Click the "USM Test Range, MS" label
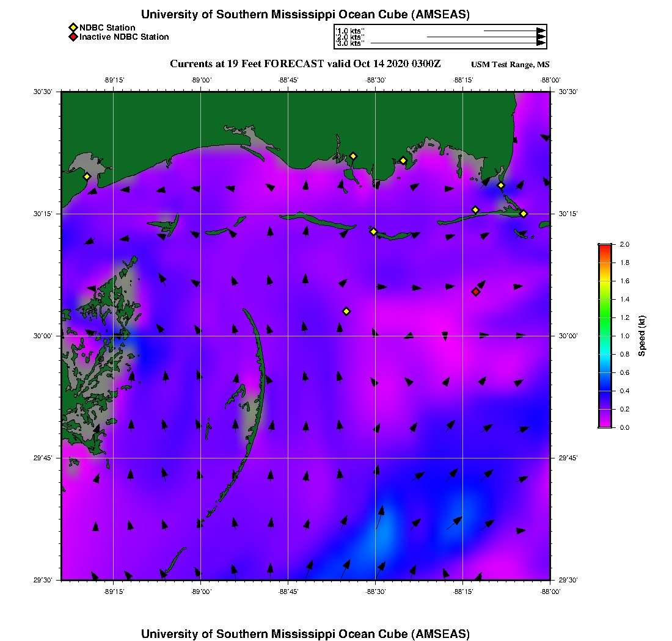672x641 pixels. [510, 65]
